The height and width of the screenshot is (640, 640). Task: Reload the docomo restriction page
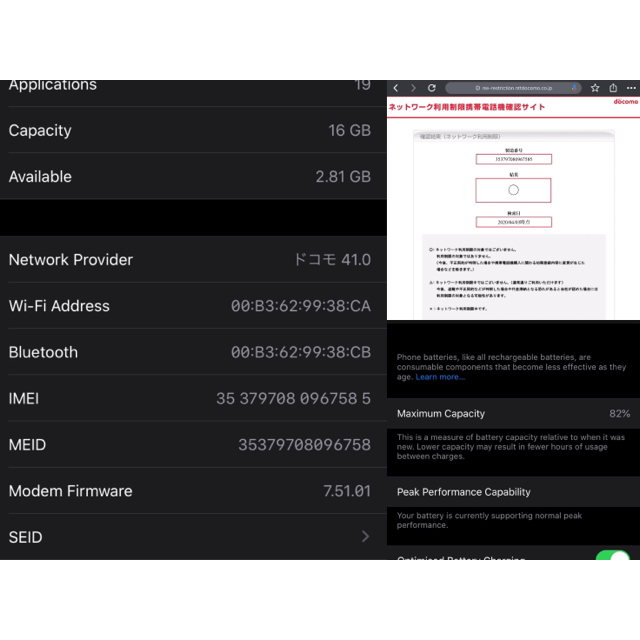click(x=431, y=88)
